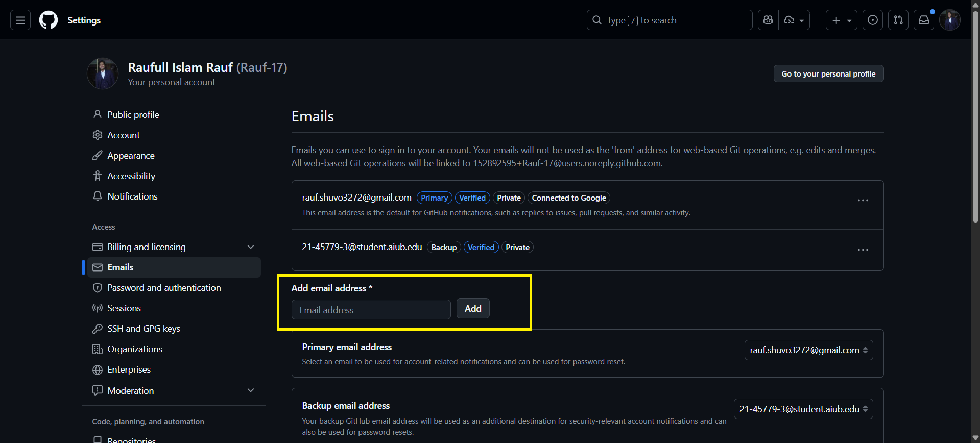Open the hamburger navigation menu

point(20,20)
